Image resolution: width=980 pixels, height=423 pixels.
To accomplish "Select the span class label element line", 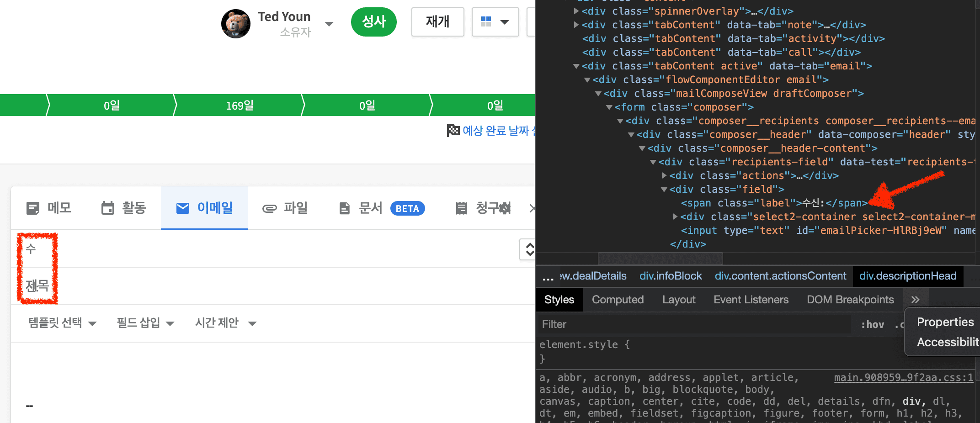I will click(774, 203).
